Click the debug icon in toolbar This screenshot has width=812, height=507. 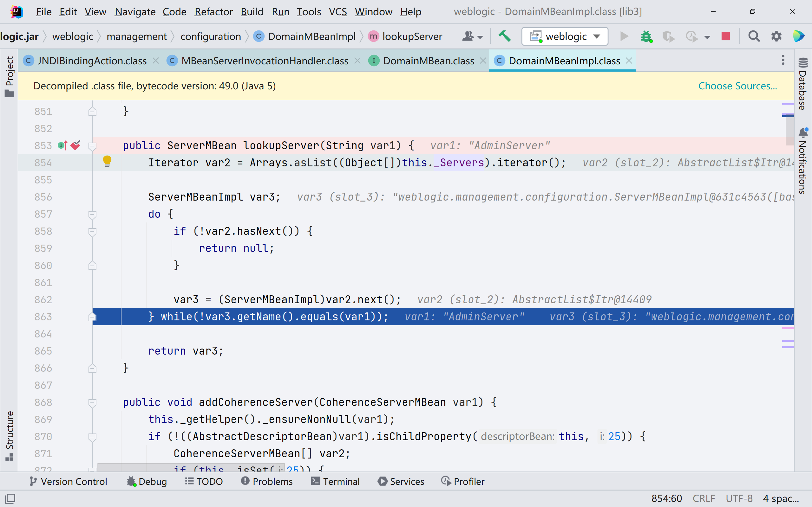tap(646, 37)
